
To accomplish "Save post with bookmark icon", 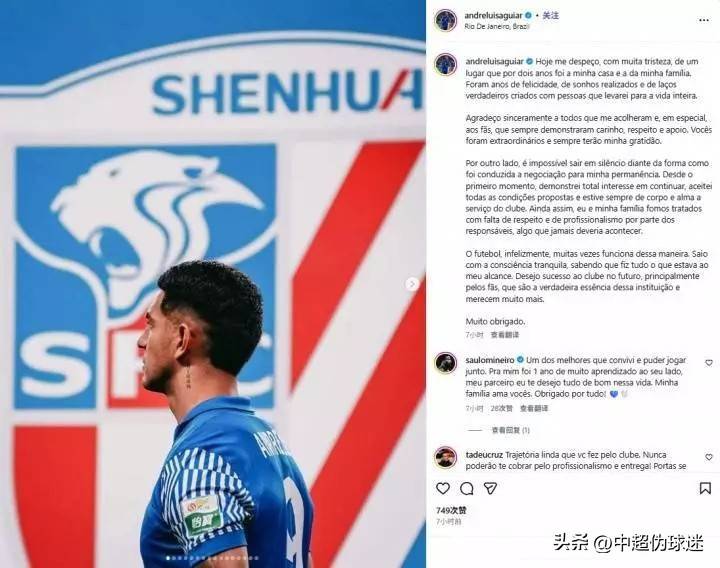I will point(705,488).
